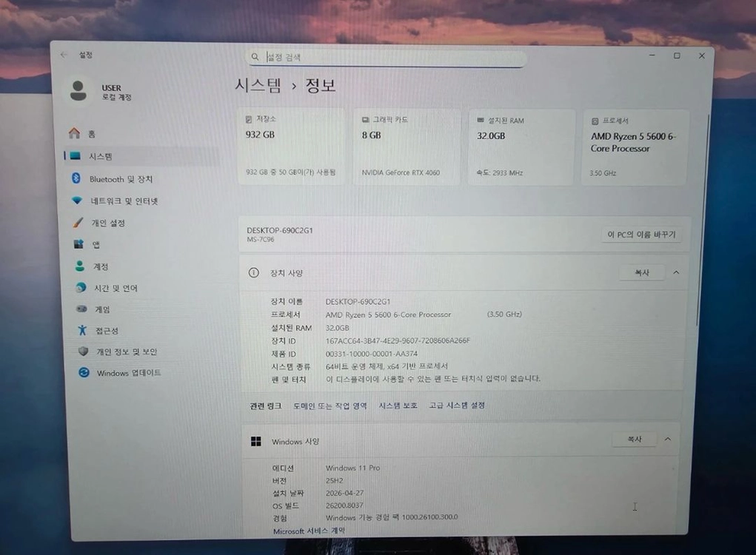Focus the 설정 검색 search field
The image size is (756, 555).
tap(386, 58)
